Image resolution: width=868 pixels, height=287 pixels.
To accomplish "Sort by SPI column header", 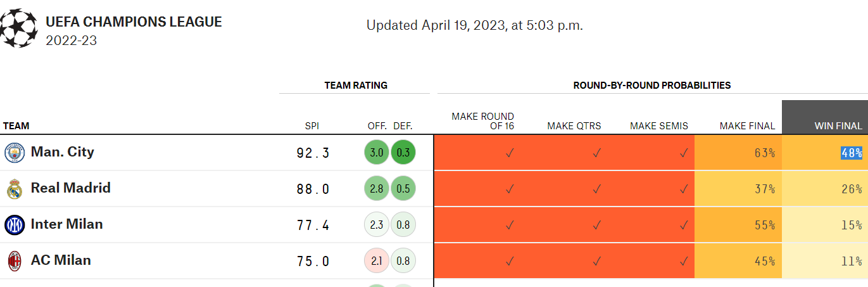I will tap(312, 126).
